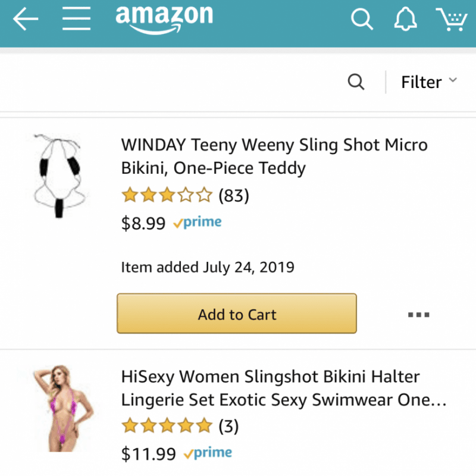This screenshot has height=476, width=476.
Task: View the 3 reviews for HiSexy
Action: (228, 426)
